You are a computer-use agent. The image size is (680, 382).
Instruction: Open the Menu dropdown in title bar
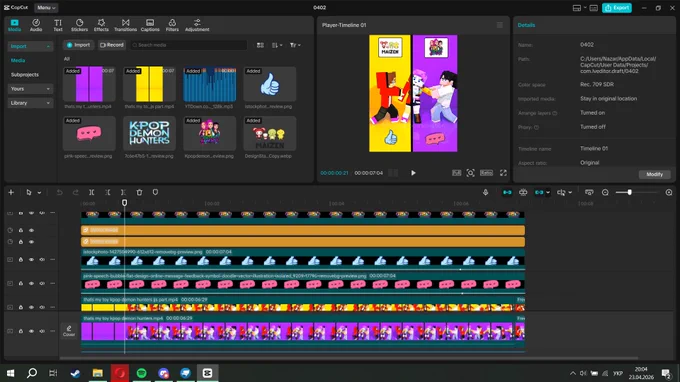coord(46,8)
